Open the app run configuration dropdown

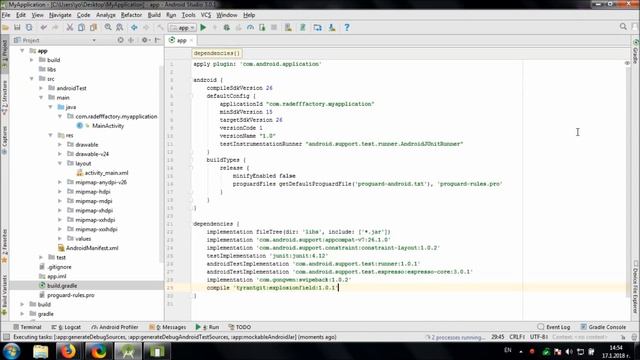(x=182, y=27)
